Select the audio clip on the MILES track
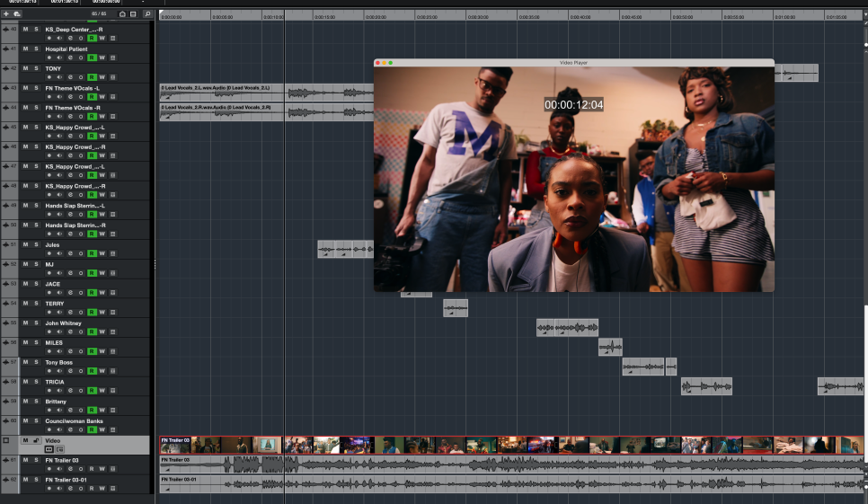 [610, 347]
